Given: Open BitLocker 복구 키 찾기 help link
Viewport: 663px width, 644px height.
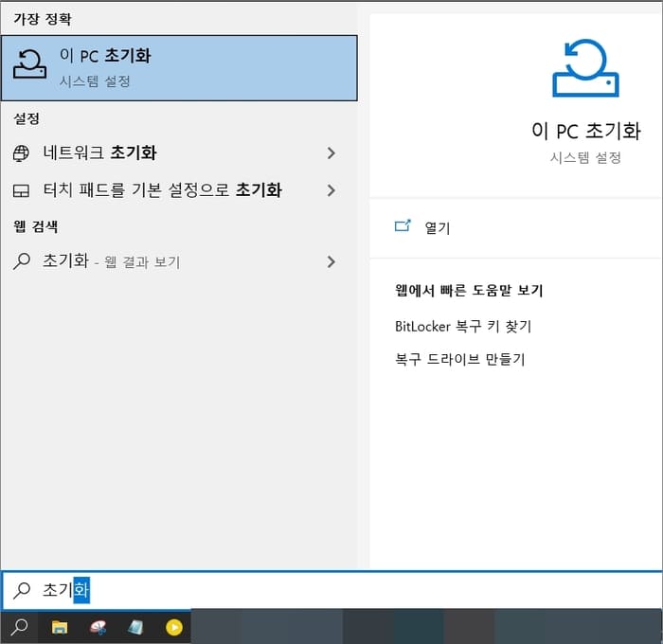Looking at the screenshot, I should [x=463, y=327].
